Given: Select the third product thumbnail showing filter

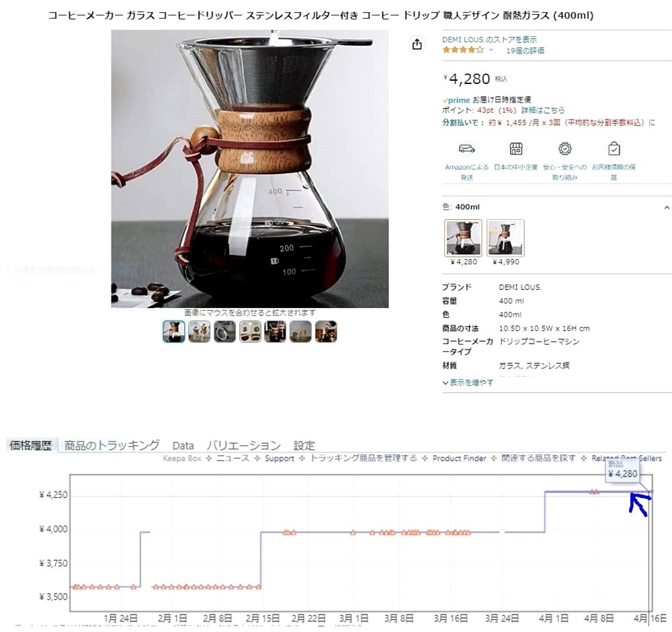Looking at the screenshot, I should [224, 331].
